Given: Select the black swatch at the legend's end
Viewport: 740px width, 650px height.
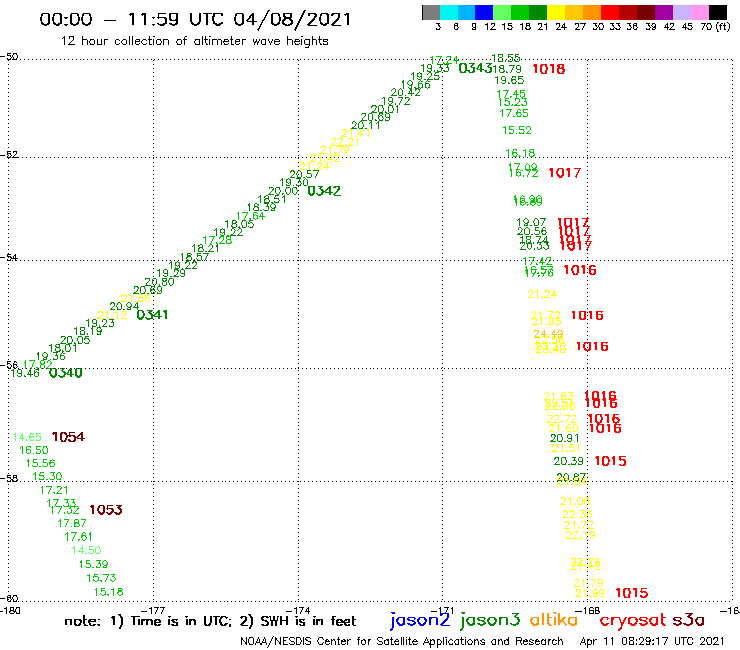Looking at the screenshot, I should tap(717, 13).
